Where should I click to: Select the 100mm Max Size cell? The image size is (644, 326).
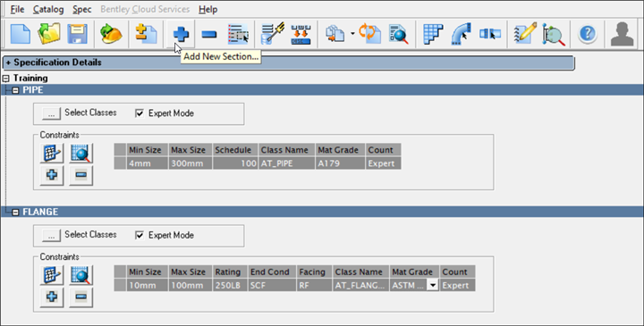tap(191, 286)
